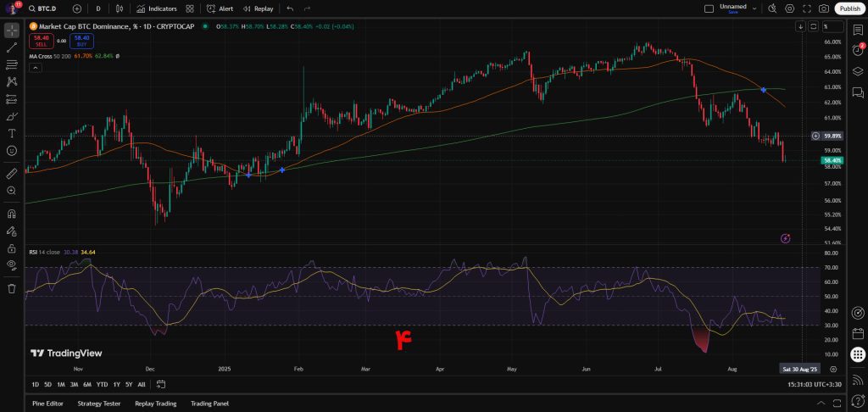This screenshot has width=868, height=412.
Task: Click the Publish button
Action: (x=850, y=8)
